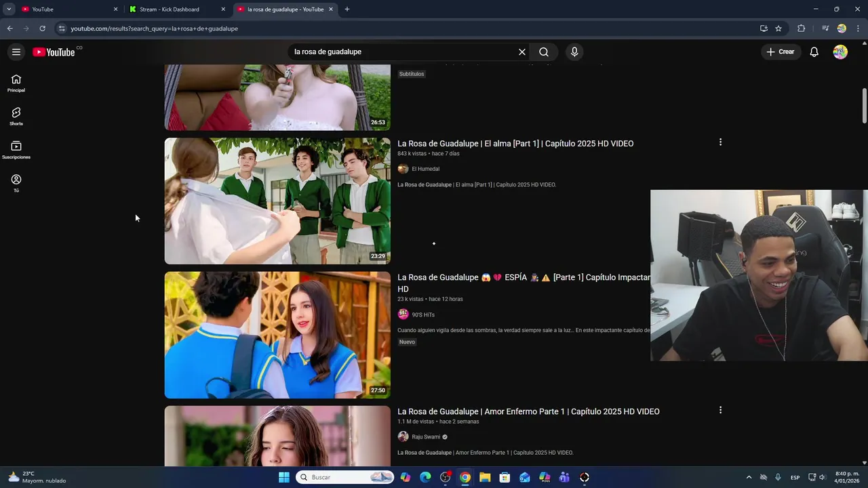This screenshot has height=488, width=868.
Task: Open YouTube account avatar menu
Action: pyautogui.click(x=840, y=52)
